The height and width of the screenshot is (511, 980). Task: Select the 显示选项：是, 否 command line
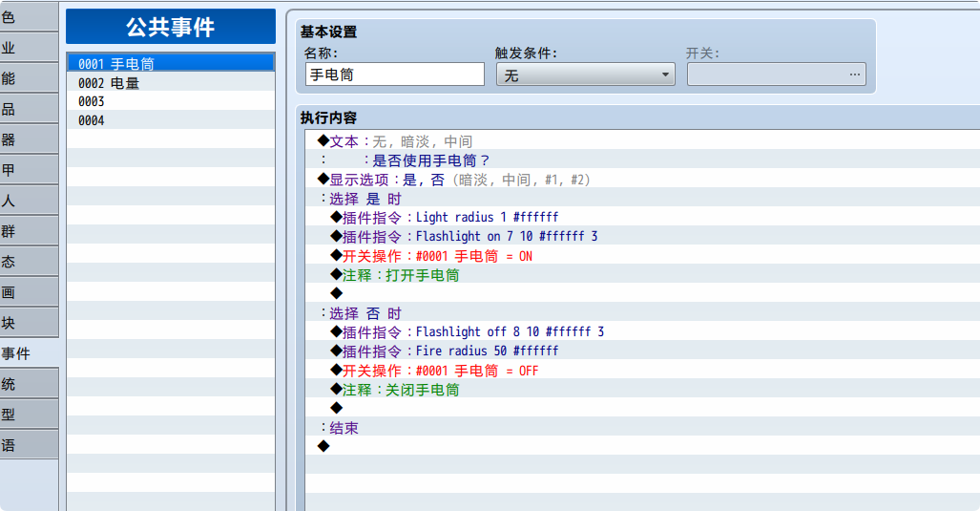(642, 180)
